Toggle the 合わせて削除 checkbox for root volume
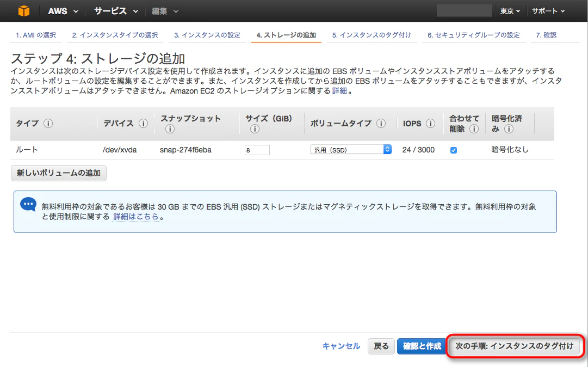This screenshot has width=588, height=367. click(454, 150)
